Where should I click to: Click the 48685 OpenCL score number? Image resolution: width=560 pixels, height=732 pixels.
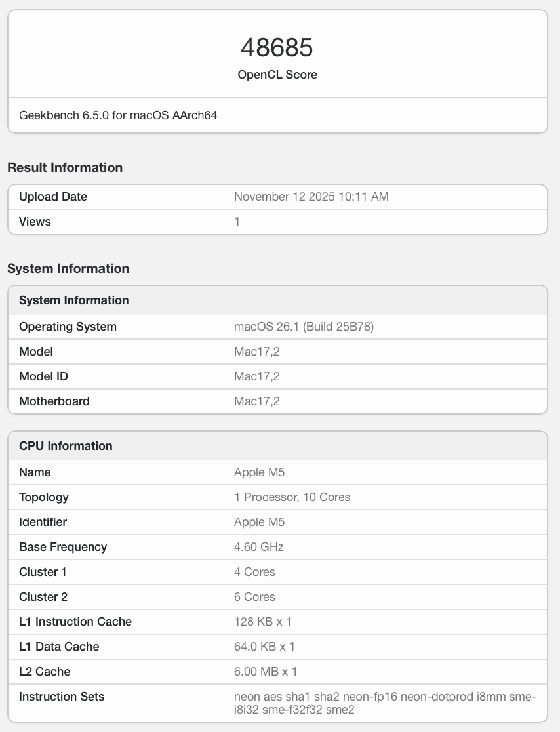[x=277, y=48]
